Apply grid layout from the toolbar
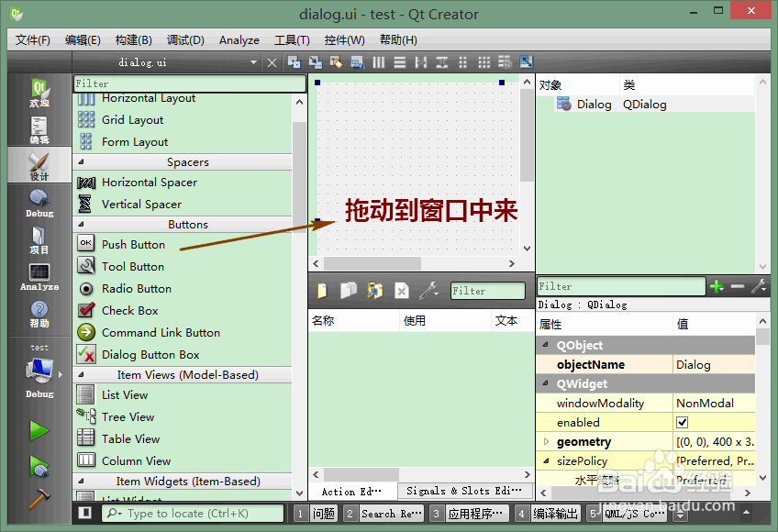This screenshot has width=778, height=532. (483, 62)
